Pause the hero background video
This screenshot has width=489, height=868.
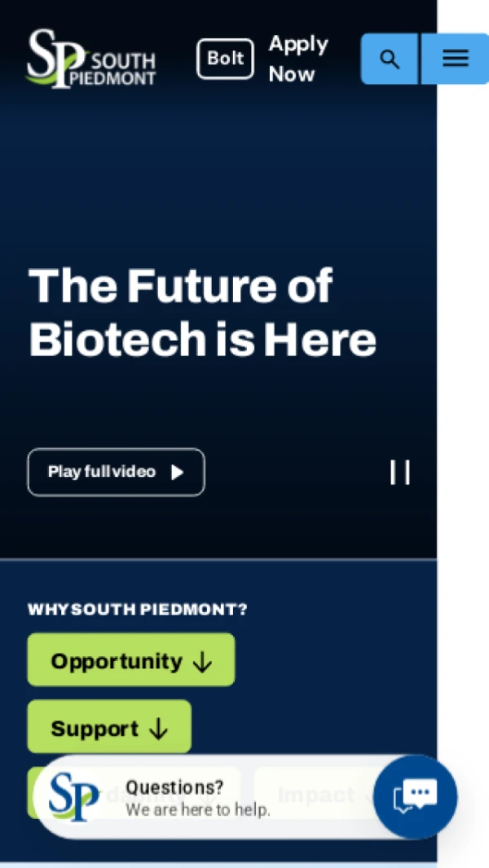click(x=400, y=472)
